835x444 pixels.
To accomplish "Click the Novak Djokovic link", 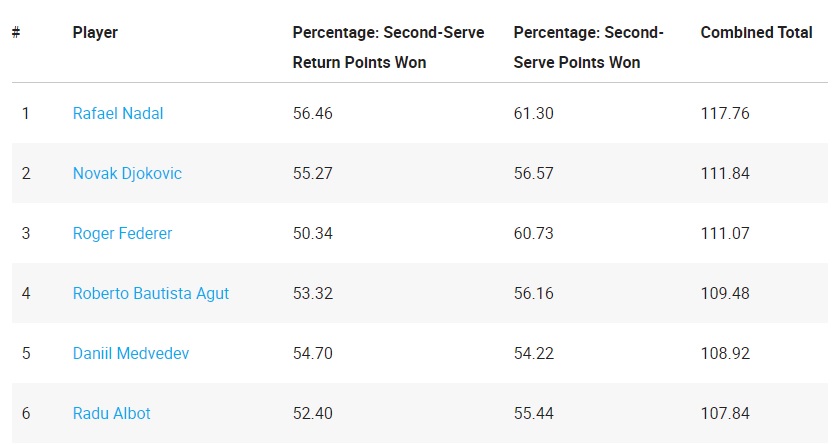I will (127, 173).
